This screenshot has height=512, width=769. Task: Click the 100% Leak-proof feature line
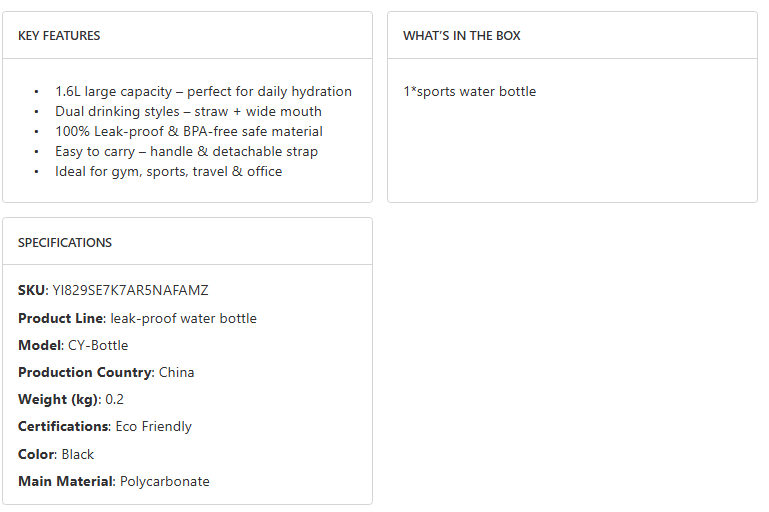[x=189, y=132]
